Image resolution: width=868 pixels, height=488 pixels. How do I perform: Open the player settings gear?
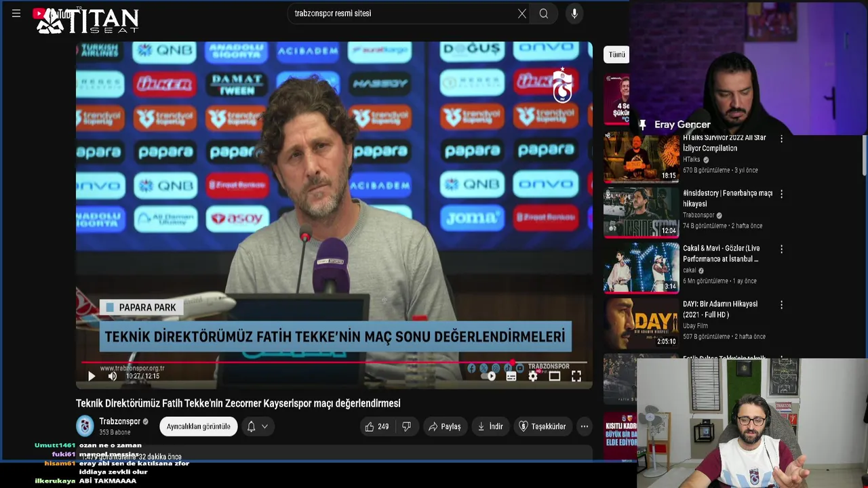tap(533, 376)
